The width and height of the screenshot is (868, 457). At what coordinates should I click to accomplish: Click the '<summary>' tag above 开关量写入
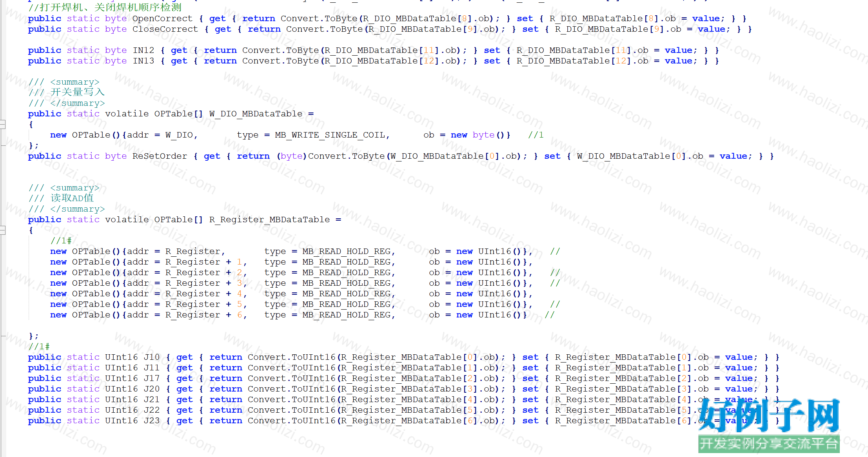pyautogui.click(x=75, y=82)
